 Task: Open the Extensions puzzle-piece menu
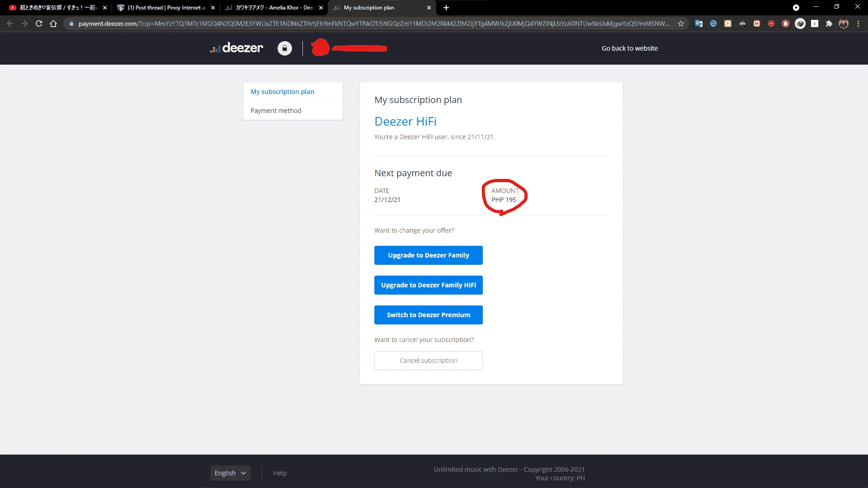coord(829,23)
